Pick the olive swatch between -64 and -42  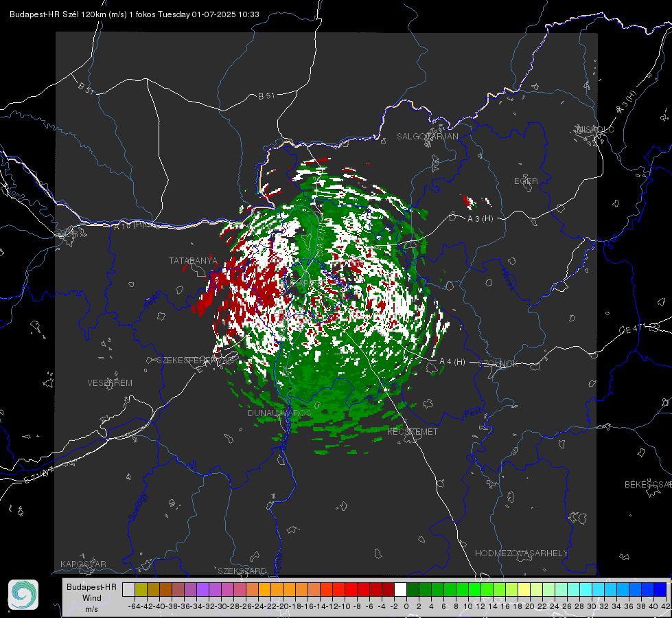pyautogui.click(x=141, y=589)
